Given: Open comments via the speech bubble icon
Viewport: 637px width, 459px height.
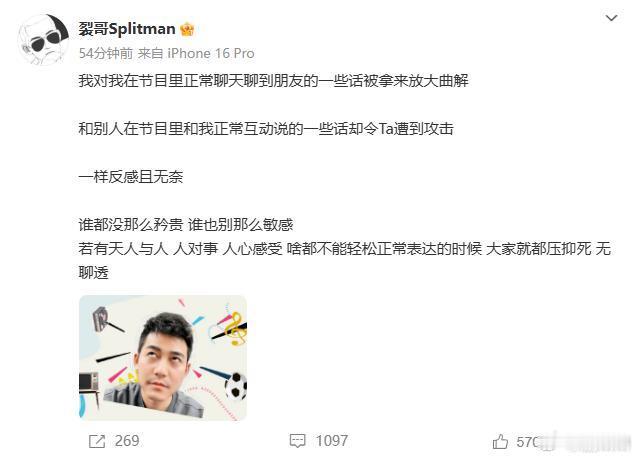Looking at the screenshot, I should click(x=297, y=441).
